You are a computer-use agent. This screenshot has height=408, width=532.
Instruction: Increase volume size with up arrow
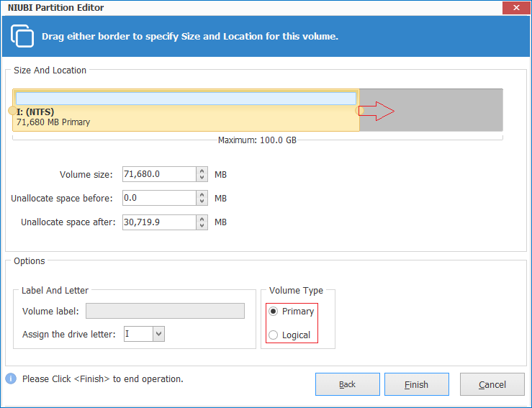click(x=202, y=171)
